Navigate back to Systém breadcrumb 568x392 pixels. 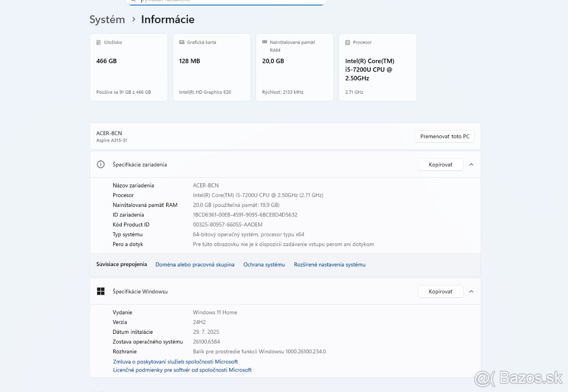pos(107,19)
